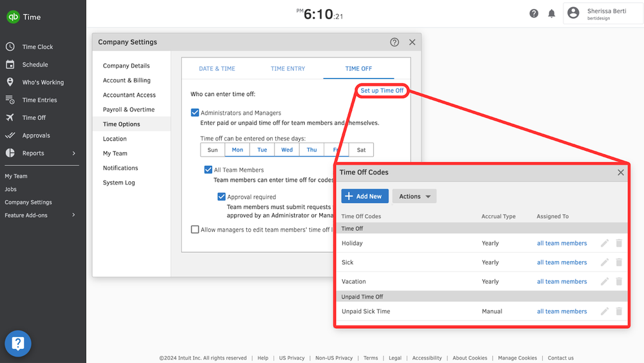The height and width of the screenshot is (363, 644).
Task: Open Time Clock from sidebar
Action: tap(37, 47)
